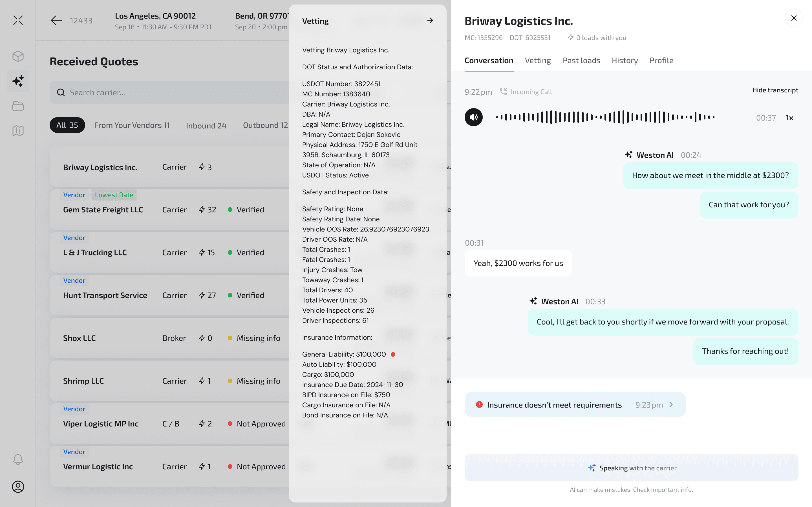The image size is (812, 507).
Task: Change the 1x playback speed
Action: [789, 118]
